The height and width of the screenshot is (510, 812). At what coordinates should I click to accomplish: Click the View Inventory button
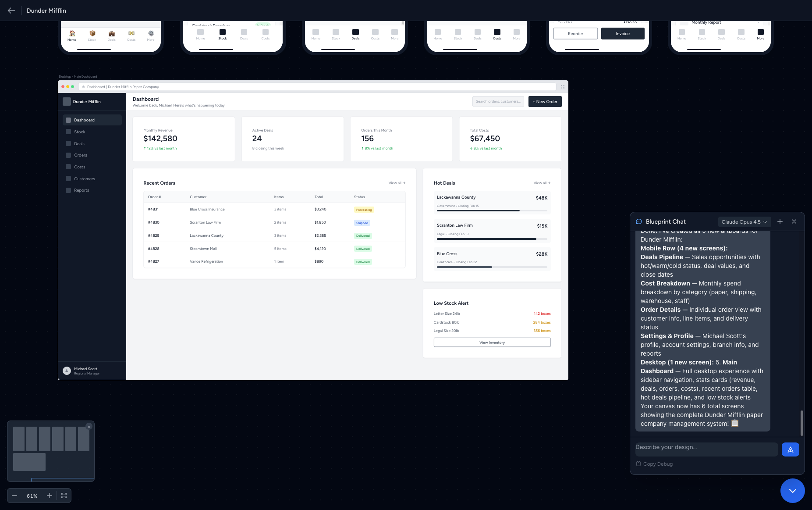(x=492, y=342)
